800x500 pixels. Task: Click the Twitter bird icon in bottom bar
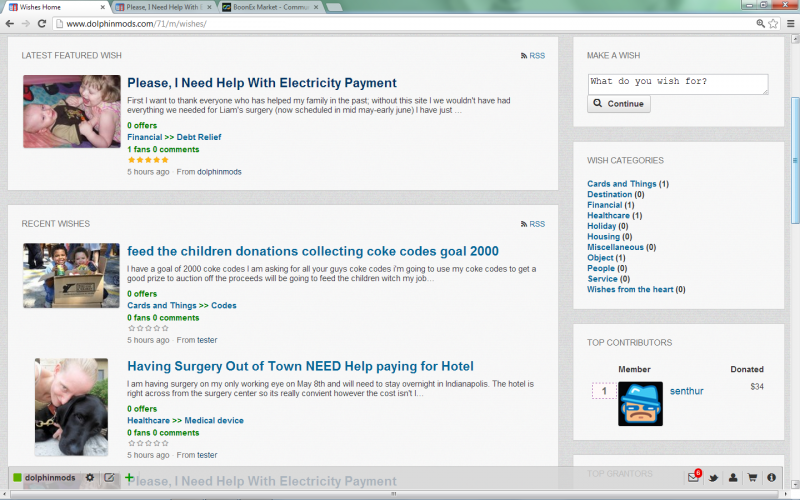coord(713,478)
